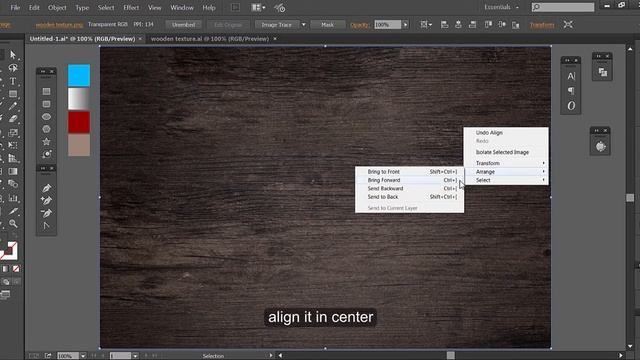The image size is (640, 360).
Task: Click the search field at top right
Action: pyautogui.click(x=563, y=7)
